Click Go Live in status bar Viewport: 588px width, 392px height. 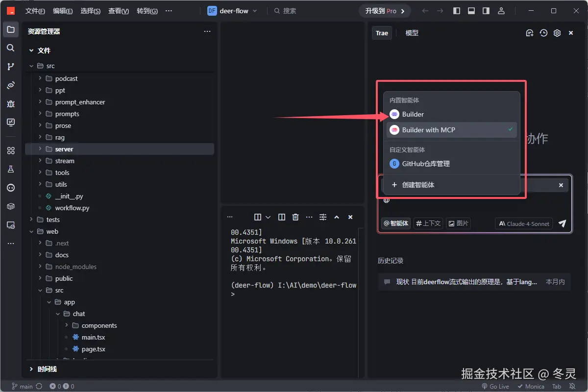click(495, 387)
